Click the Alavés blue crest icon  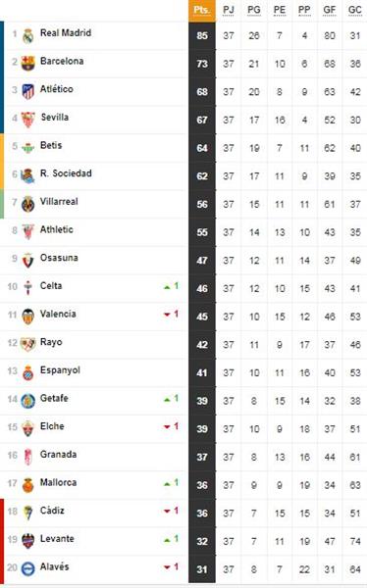[x=27, y=568]
